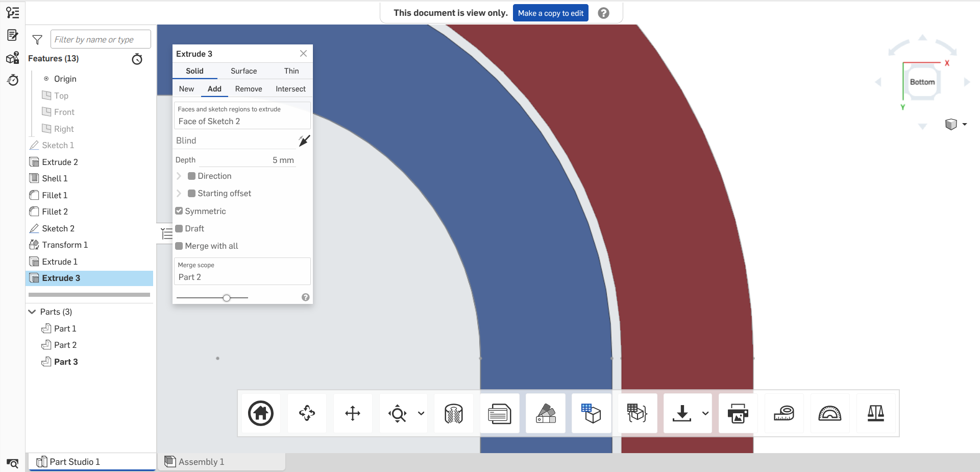Select the New operation tab
Image resolution: width=980 pixels, height=472 pixels.
(x=186, y=89)
